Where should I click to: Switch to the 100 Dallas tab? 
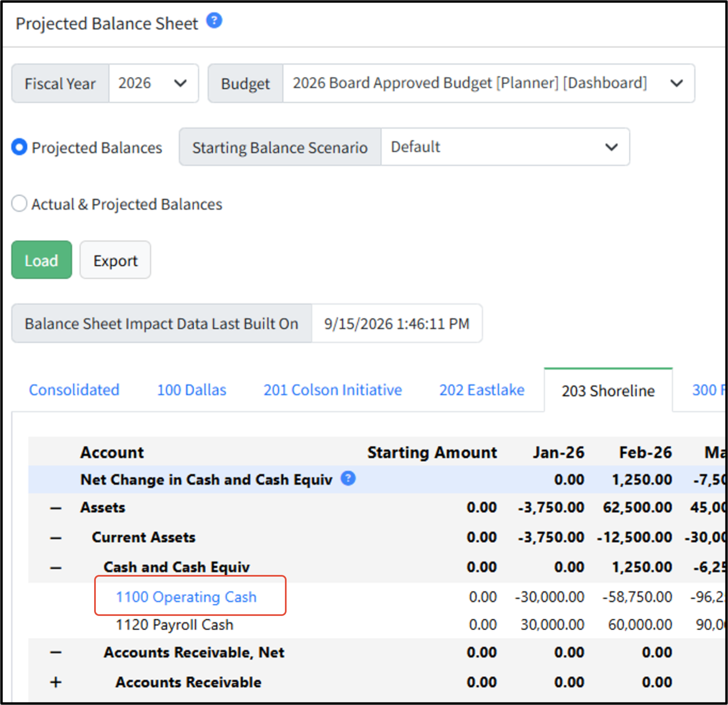192,390
